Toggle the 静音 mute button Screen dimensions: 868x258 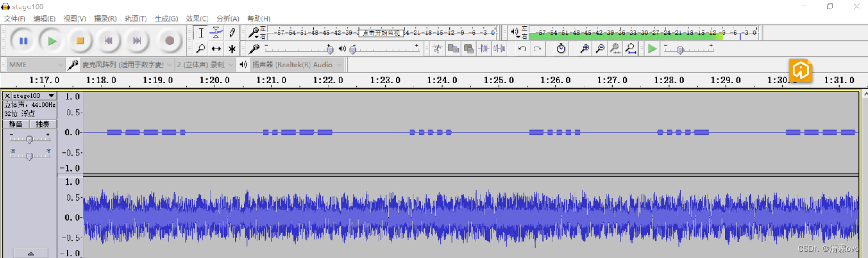pyautogui.click(x=16, y=124)
